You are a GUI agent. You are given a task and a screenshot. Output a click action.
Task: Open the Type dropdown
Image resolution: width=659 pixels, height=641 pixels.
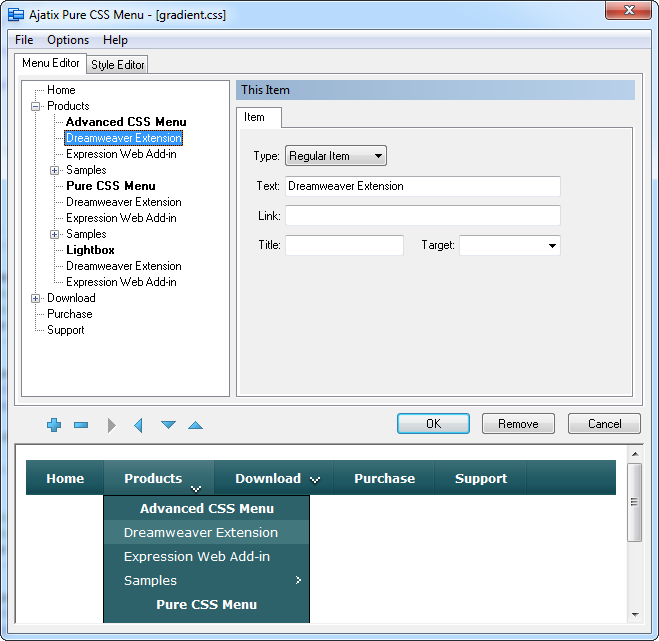(336, 156)
